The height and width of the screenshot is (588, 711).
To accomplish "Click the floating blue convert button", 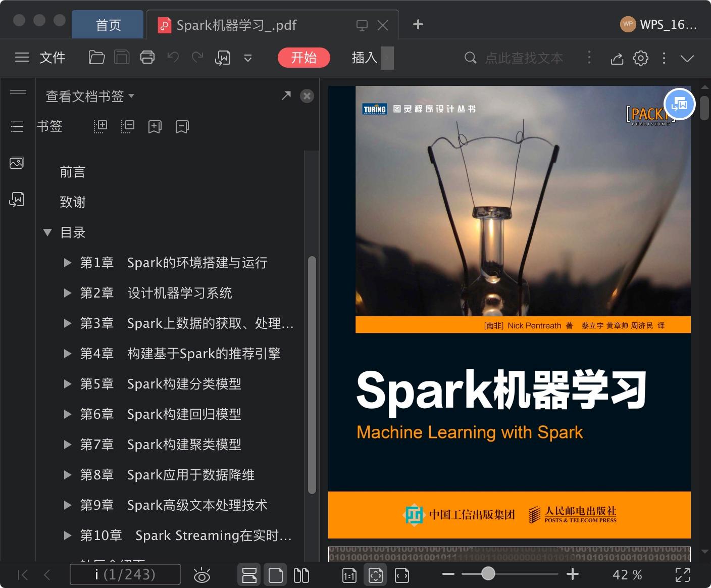I will pyautogui.click(x=680, y=104).
